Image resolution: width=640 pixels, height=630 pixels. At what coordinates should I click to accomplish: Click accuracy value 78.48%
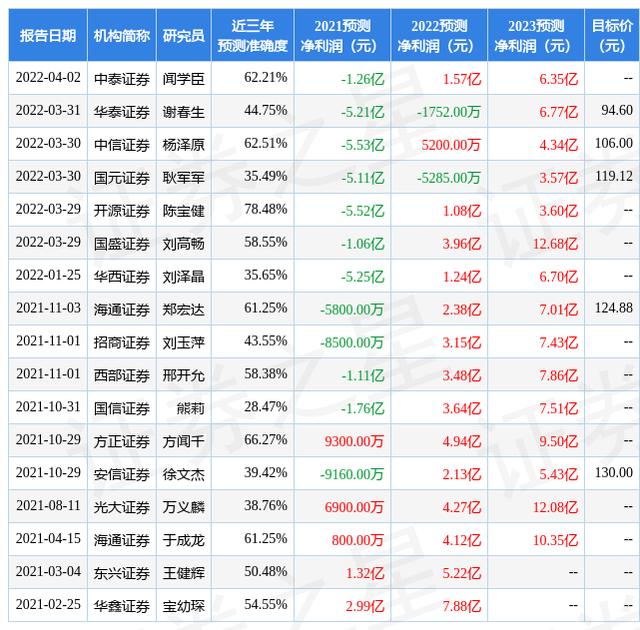click(x=266, y=209)
